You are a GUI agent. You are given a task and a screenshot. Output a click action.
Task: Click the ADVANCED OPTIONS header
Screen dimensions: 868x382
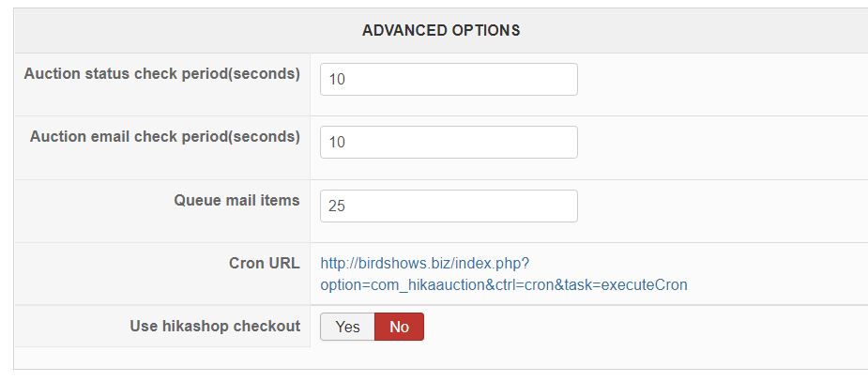point(441,30)
